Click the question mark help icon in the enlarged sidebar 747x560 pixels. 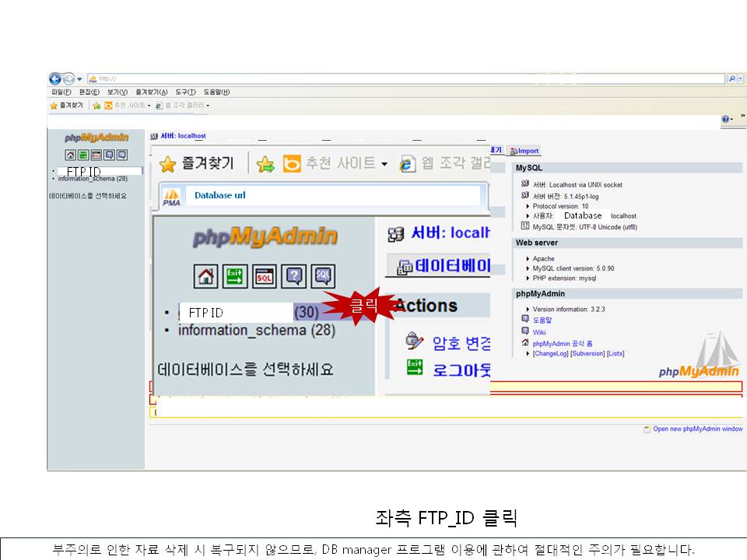(294, 275)
